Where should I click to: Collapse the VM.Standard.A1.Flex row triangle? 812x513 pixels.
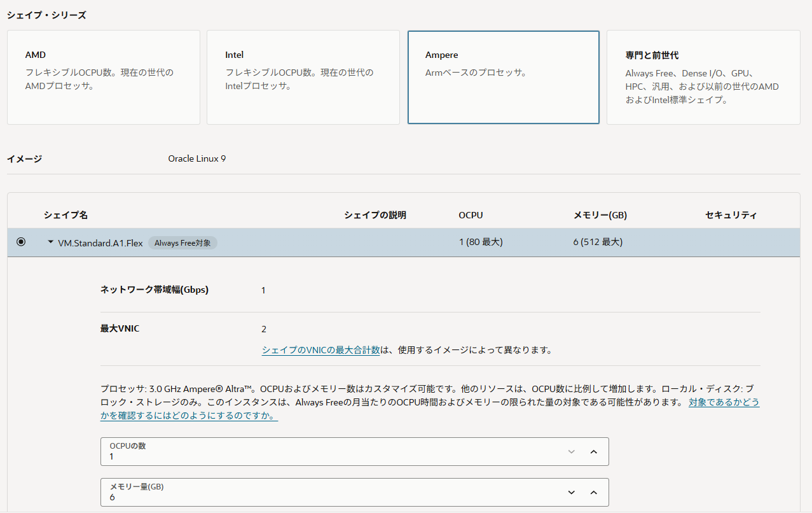[51, 242]
